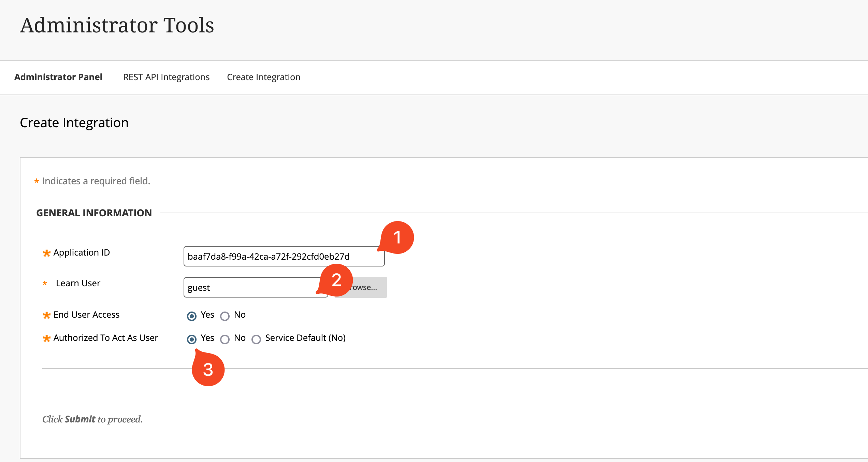Select No for End User Access
Image resolution: width=868 pixels, height=462 pixels.
tap(225, 316)
